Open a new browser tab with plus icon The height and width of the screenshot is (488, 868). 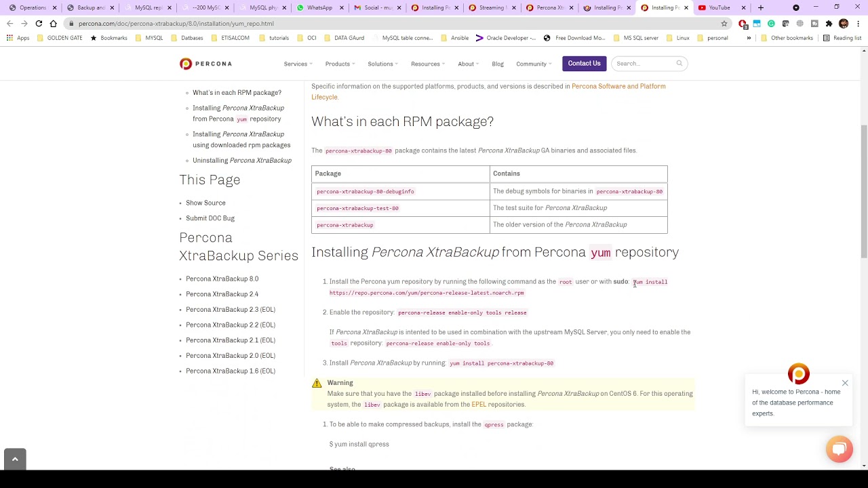pos(761,7)
